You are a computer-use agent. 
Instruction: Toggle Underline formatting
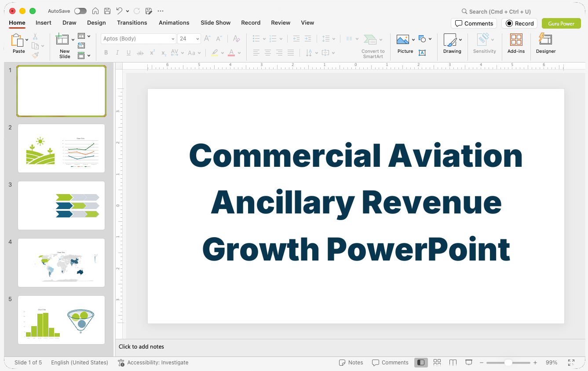click(x=128, y=53)
